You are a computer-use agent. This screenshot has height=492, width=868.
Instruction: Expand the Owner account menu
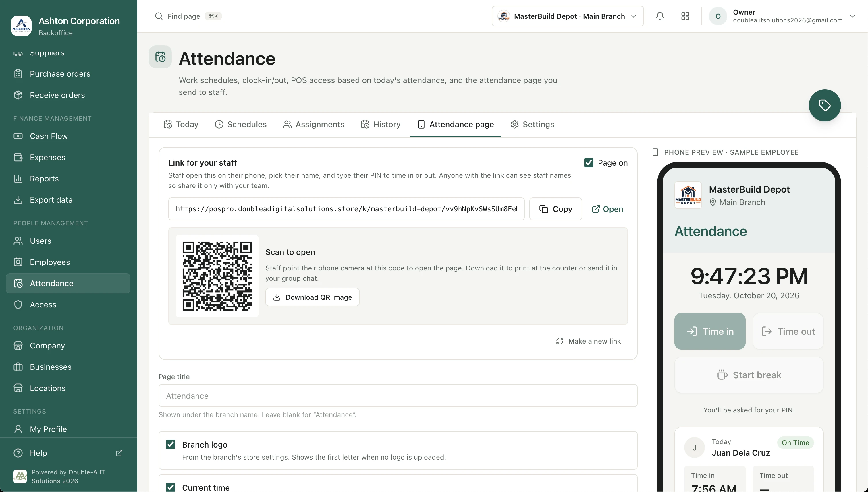tap(782, 16)
